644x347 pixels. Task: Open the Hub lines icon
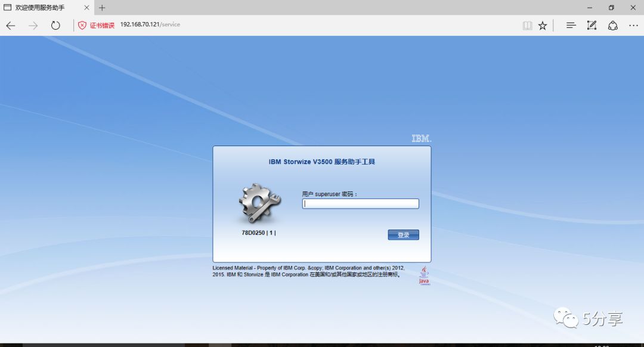click(571, 26)
